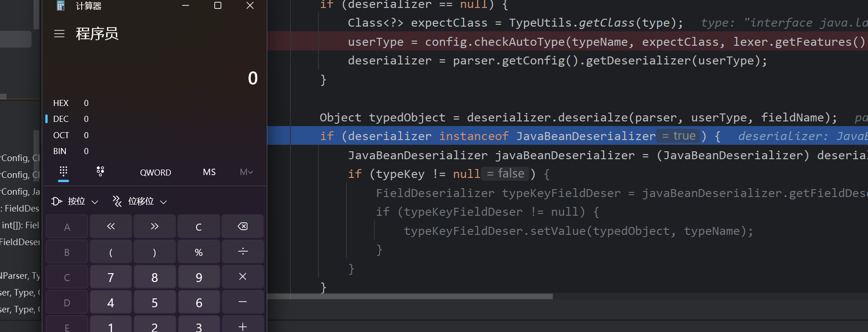The image size is (868, 332).
Task: Select the BIN number base
Action: click(60, 151)
